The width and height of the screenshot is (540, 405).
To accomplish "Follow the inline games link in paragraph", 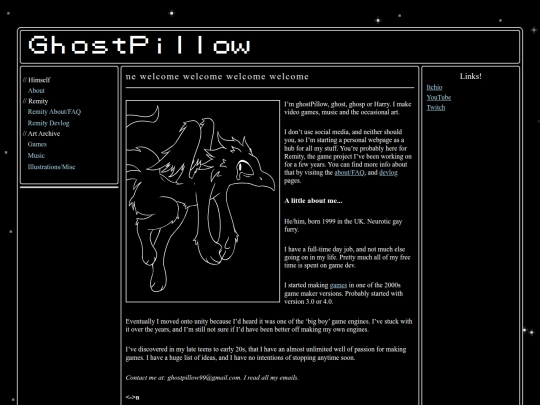I will click(338, 285).
